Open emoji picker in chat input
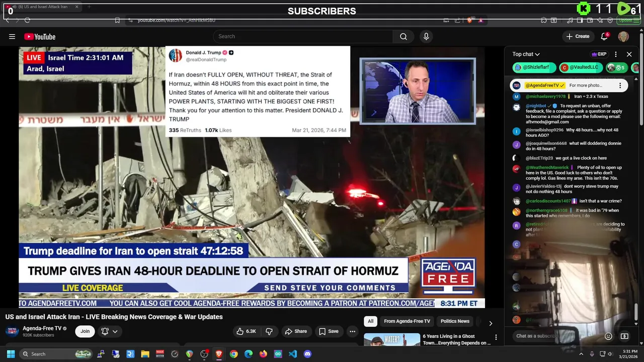The image size is (644, 362). (x=608, y=336)
